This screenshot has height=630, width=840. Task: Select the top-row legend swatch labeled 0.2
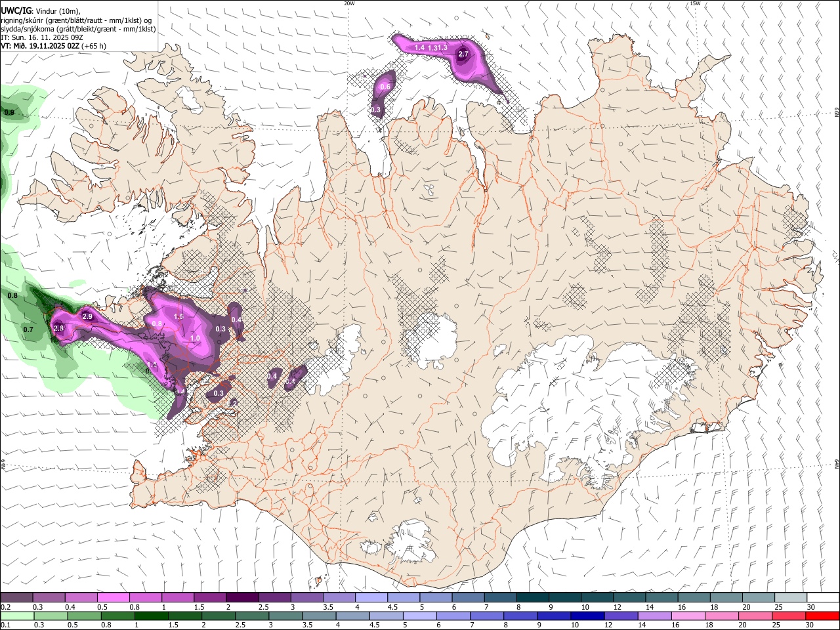pyautogui.click(x=16, y=598)
